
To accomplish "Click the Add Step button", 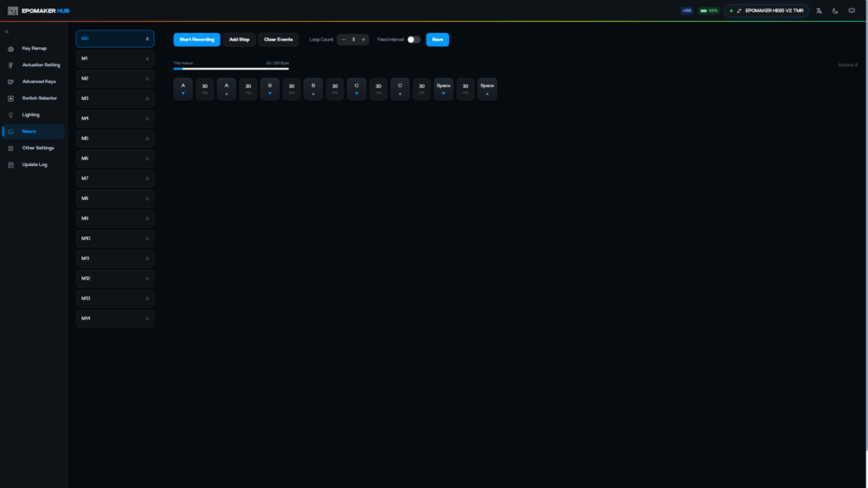I will (239, 39).
